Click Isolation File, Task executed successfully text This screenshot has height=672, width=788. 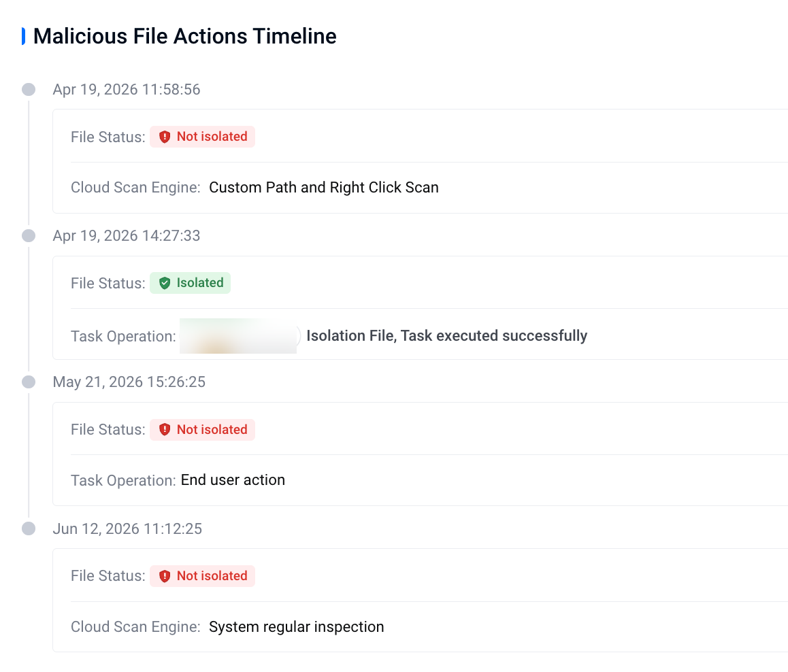coord(447,335)
